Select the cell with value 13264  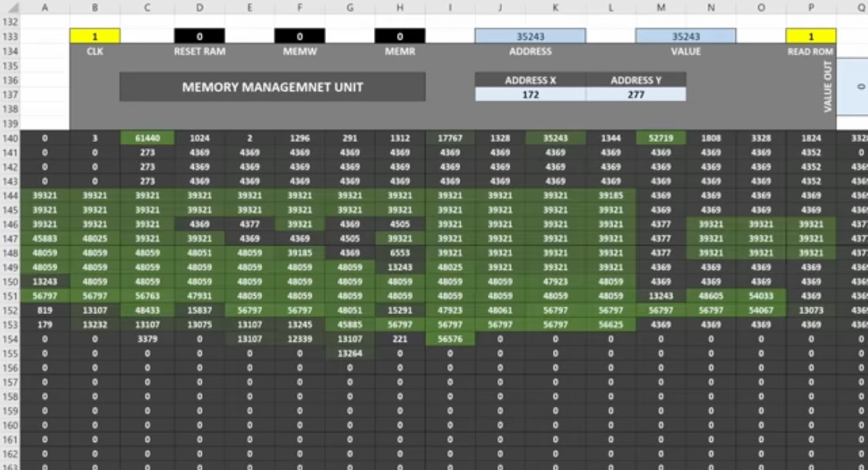[x=350, y=353]
